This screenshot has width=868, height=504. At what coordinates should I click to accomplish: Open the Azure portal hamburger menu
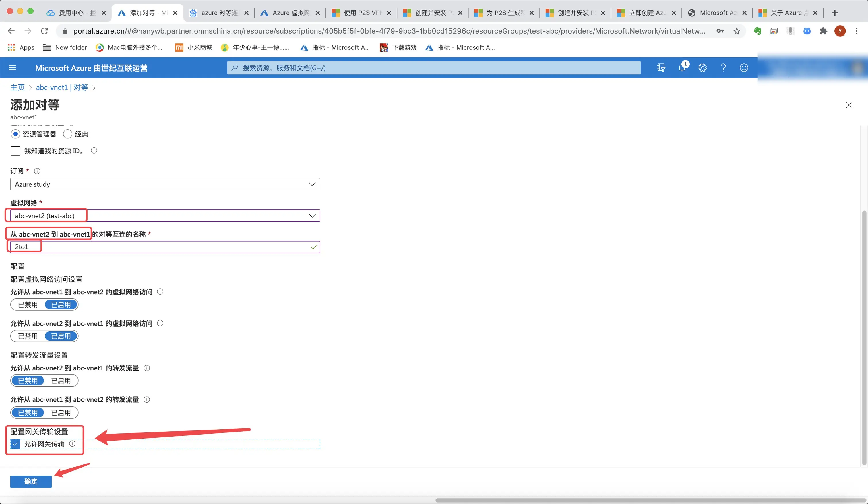pos(12,68)
